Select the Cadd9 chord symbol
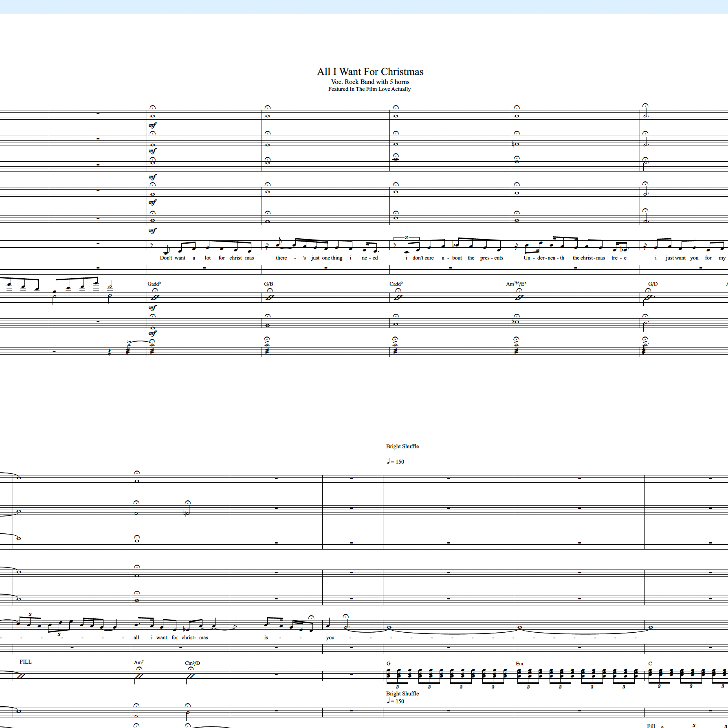Image resolution: width=728 pixels, height=728 pixels. click(396, 284)
